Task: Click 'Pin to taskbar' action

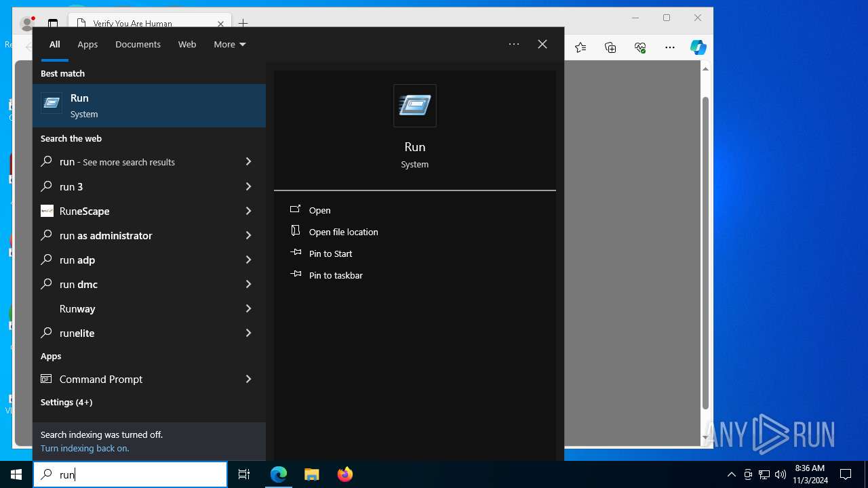Action: (x=336, y=275)
